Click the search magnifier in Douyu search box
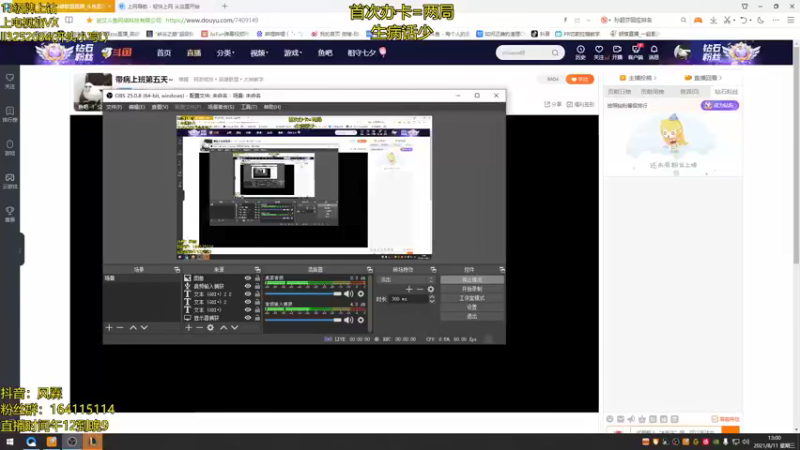This screenshot has width=800, height=450. pos(555,53)
